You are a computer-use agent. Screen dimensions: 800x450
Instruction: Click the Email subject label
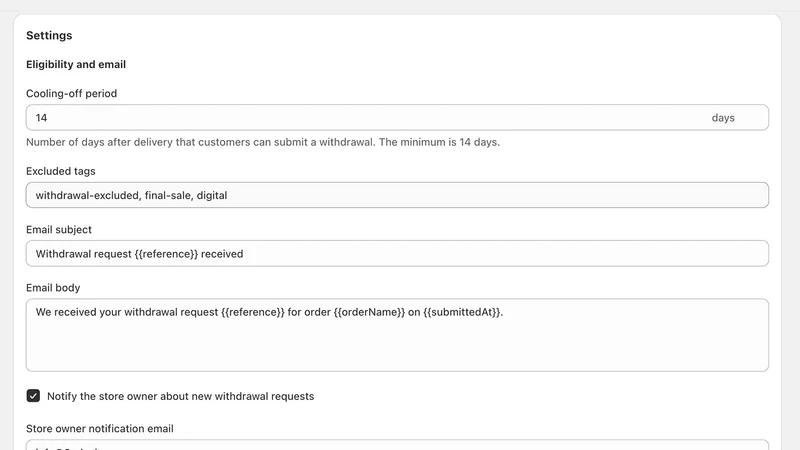(59, 230)
